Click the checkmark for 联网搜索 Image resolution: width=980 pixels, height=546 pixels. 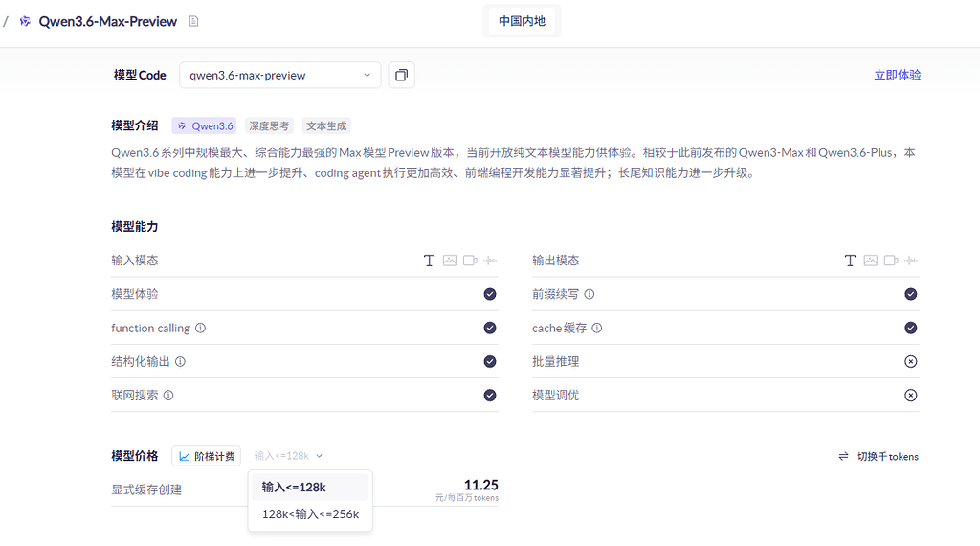(x=490, y=396)
